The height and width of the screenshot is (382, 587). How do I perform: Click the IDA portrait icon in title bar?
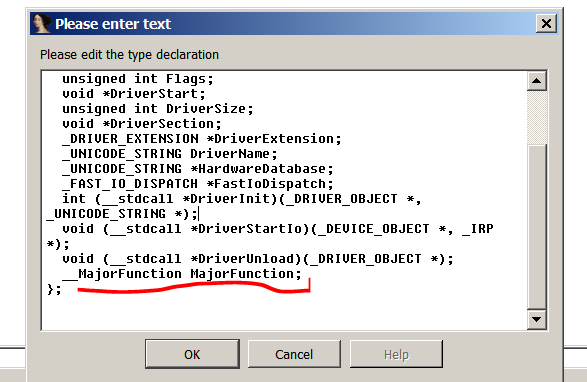point(41,24)
